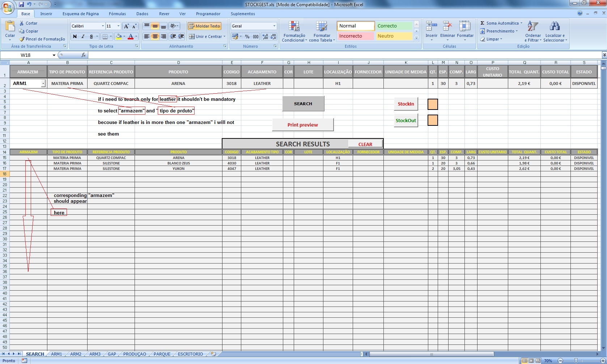Open the font size 11 dropdown
The height and width of the screenshot is (364, 607).
pyautogui.click(x=118, y=26)
